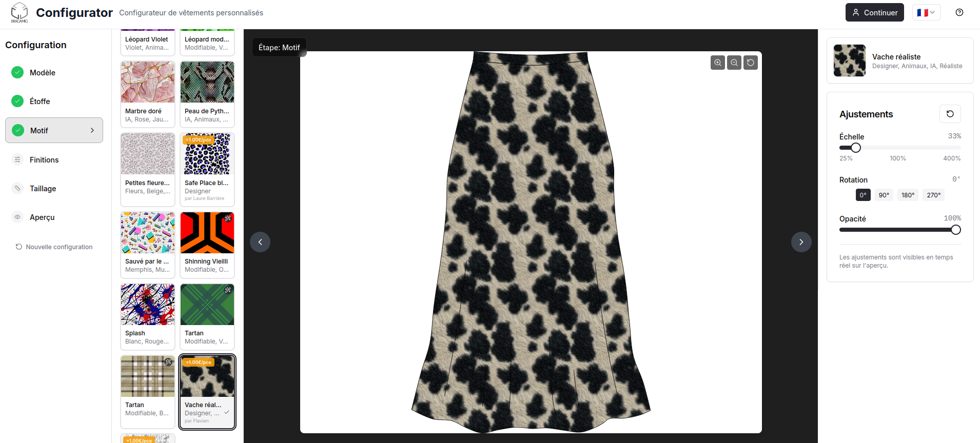Click the 'par Laure Barrière' credit
The width and height of the screenshot is (980, 443).
click(x=204, y=198)
